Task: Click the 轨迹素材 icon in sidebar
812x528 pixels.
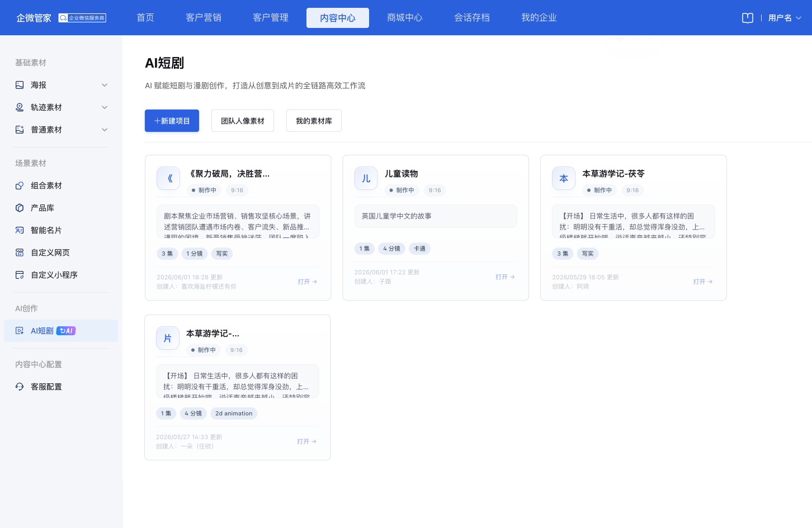Action: [x=20, y=107]
